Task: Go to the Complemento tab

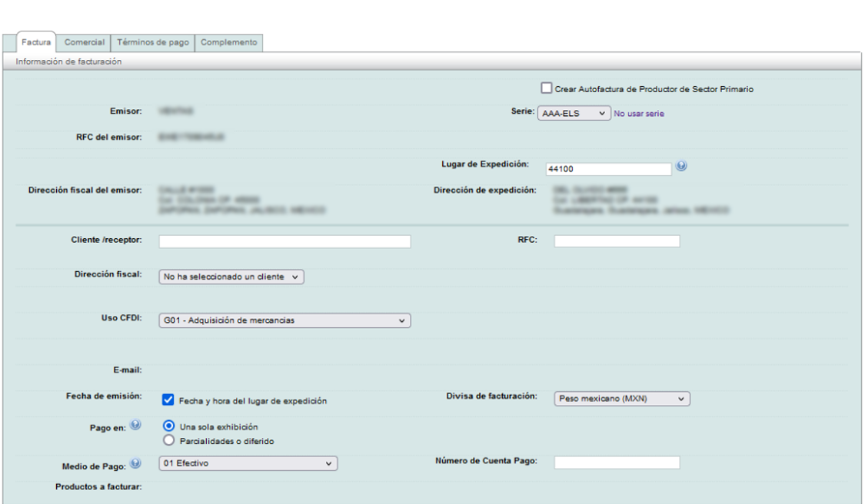Action: 229,43
